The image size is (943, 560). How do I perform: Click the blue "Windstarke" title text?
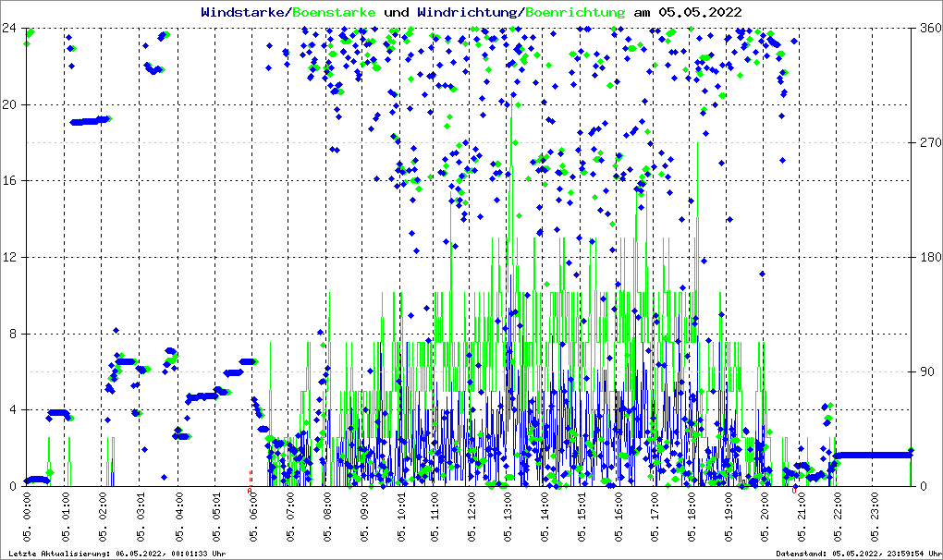click(x=244, y=12)
